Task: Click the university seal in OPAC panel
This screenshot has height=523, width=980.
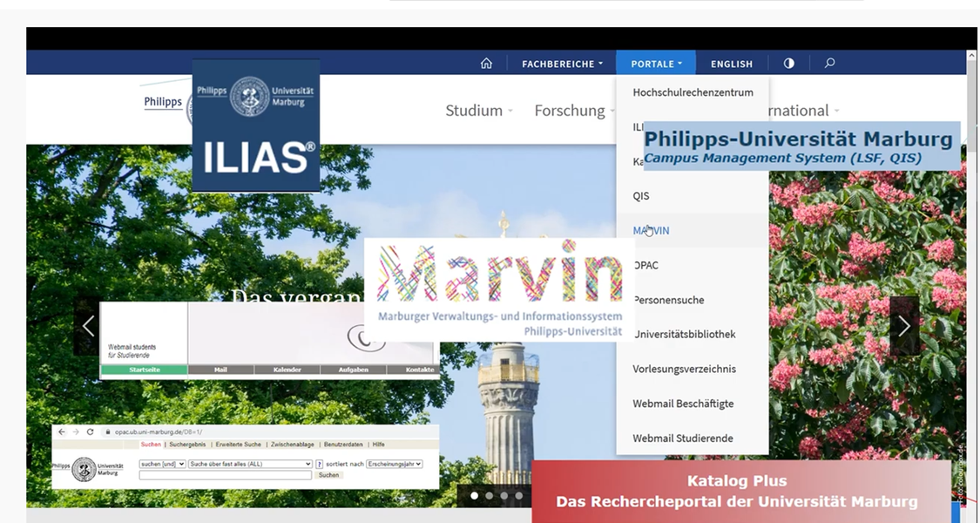Action: (84, 469)
